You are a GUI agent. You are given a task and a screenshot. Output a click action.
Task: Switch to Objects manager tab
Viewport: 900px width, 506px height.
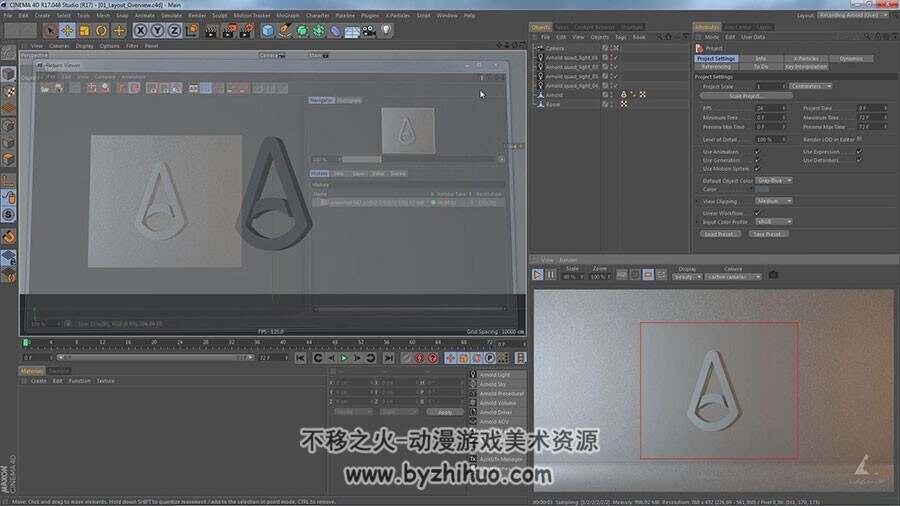click(540, 27)
